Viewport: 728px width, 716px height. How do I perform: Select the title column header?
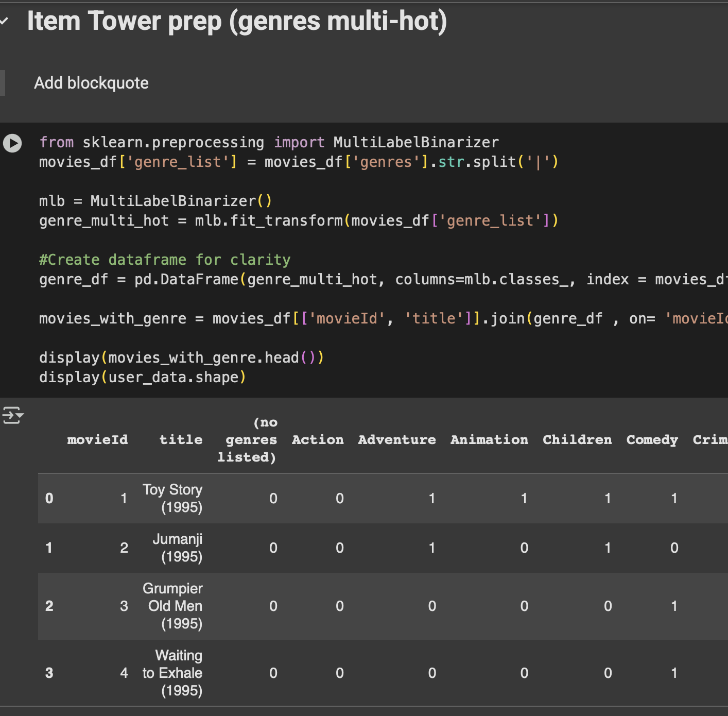[181, 439]
